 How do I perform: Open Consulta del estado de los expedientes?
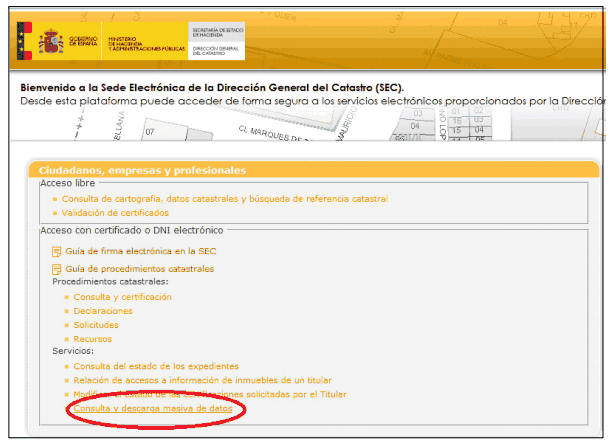(x=156, y=366)
